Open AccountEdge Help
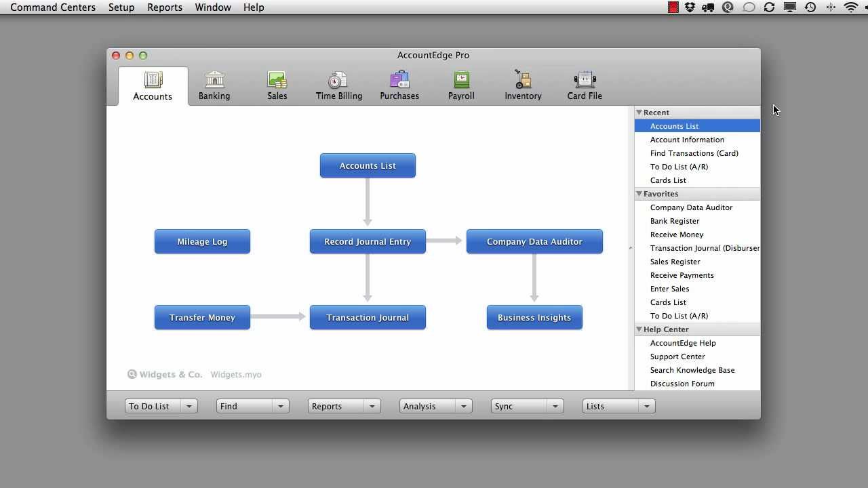868x488 pixels. [x=697, y=343]
